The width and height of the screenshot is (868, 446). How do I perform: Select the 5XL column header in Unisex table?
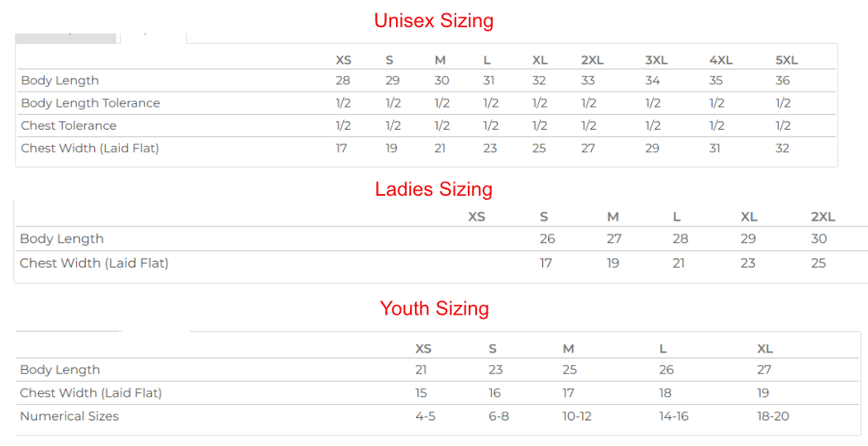[x=786, y=60]
